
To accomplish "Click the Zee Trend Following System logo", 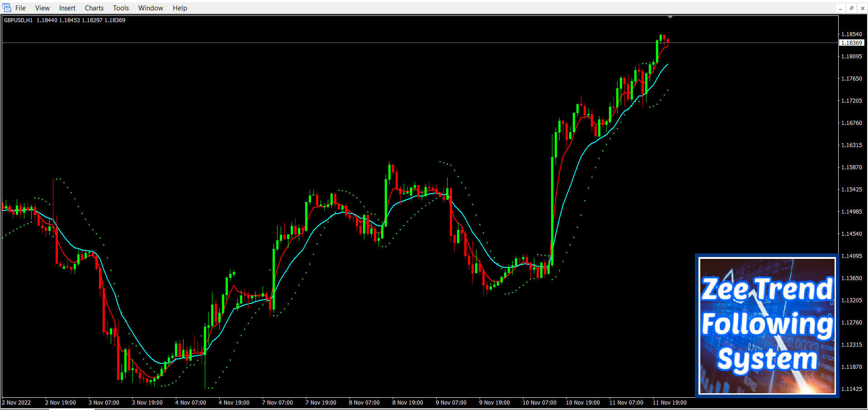I will click(767, 326).
